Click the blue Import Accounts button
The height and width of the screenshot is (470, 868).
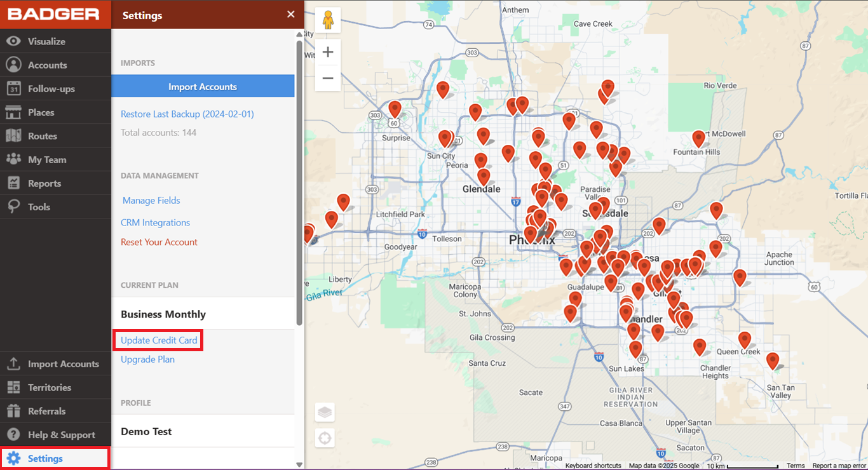tap(203, 86)
